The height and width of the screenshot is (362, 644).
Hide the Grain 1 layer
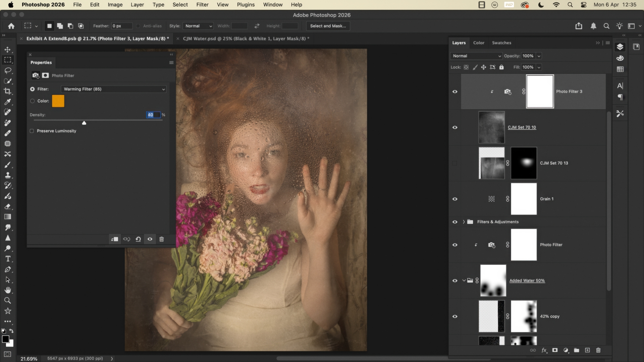pos(455,199)
